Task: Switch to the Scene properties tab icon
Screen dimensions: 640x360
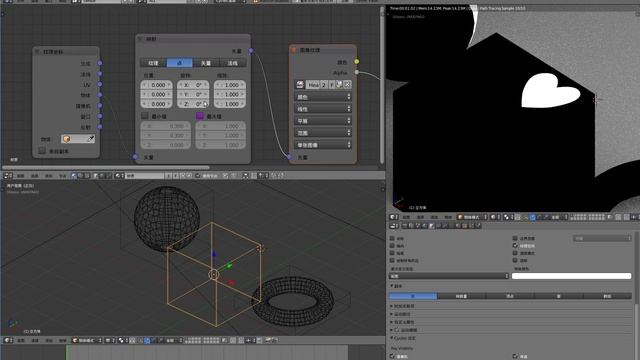Action: pos(418,225)
